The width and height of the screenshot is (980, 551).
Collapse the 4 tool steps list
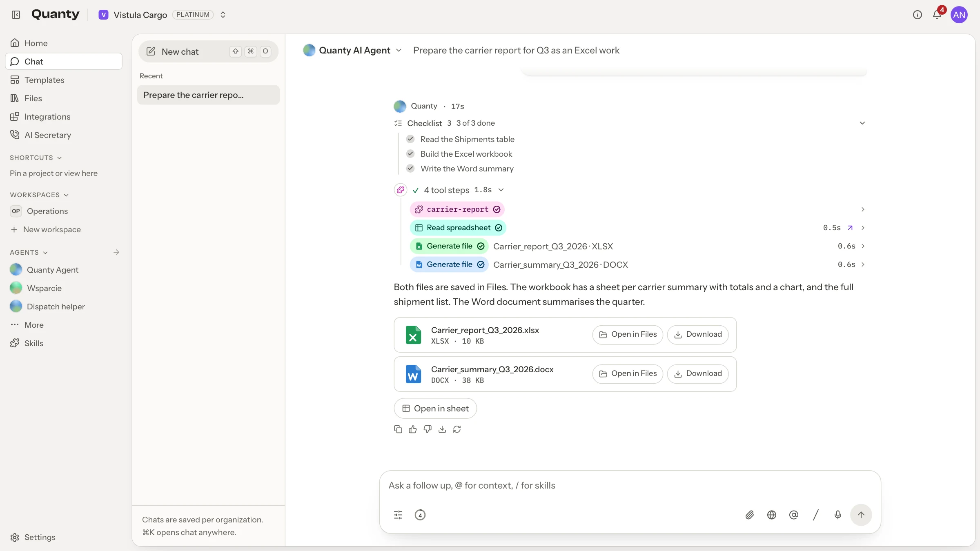[501, 190]
